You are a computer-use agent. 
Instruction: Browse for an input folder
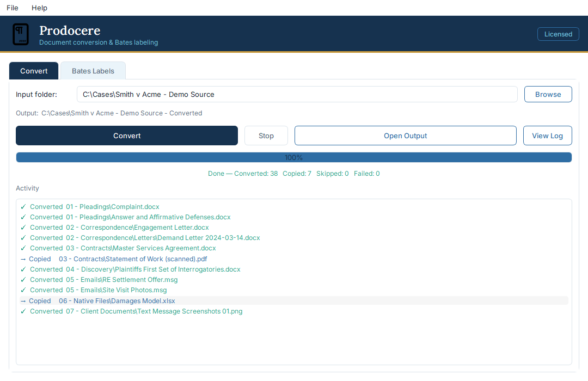click(x=548, y=95)
